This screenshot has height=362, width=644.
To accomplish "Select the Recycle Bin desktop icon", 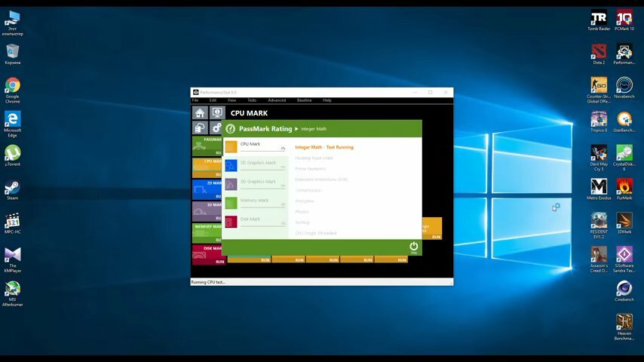I will [x=13, y=54].
